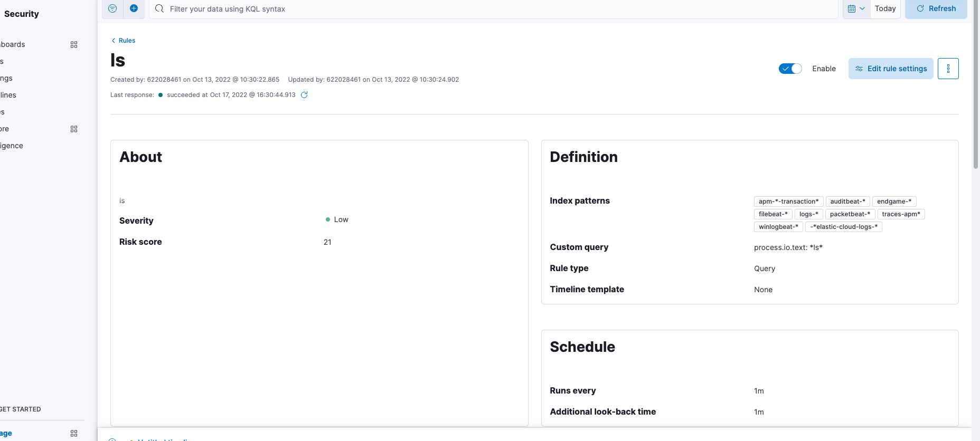Toggle the rule Enable switch
The width and height of the screenshot is (980, 441).
[x=790, y=69]
